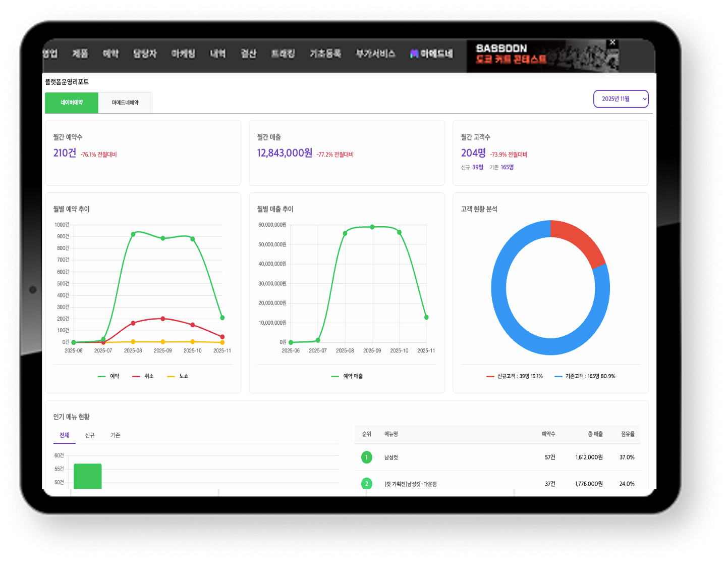Viewport: 728px width, 562px height.
Task: Click the 마에드네 logo icon in navigation
Action: click(414, 54)
